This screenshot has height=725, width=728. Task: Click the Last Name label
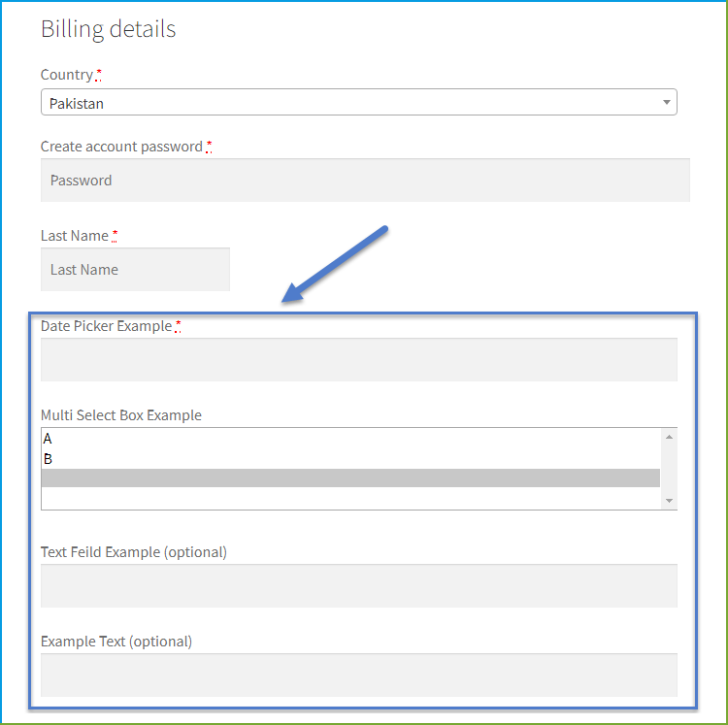[75, 236]
